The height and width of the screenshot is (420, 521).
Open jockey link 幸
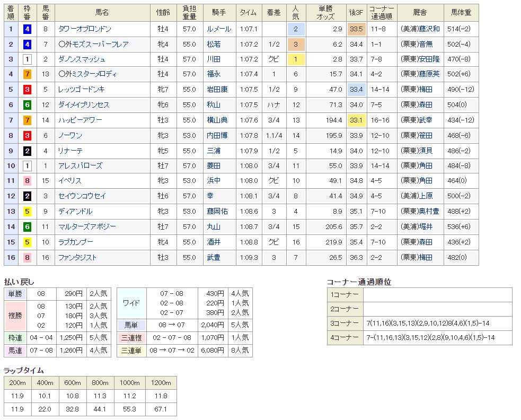click(x=210, y=196)
